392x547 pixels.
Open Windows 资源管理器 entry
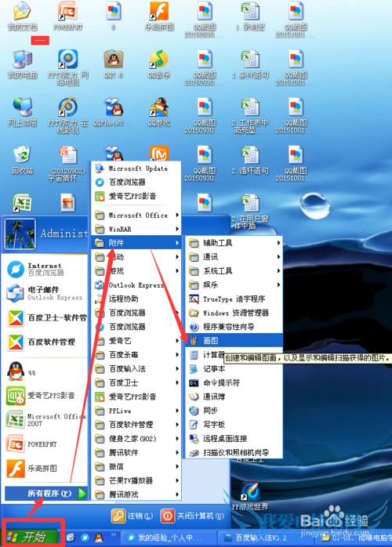pos(234,313)
